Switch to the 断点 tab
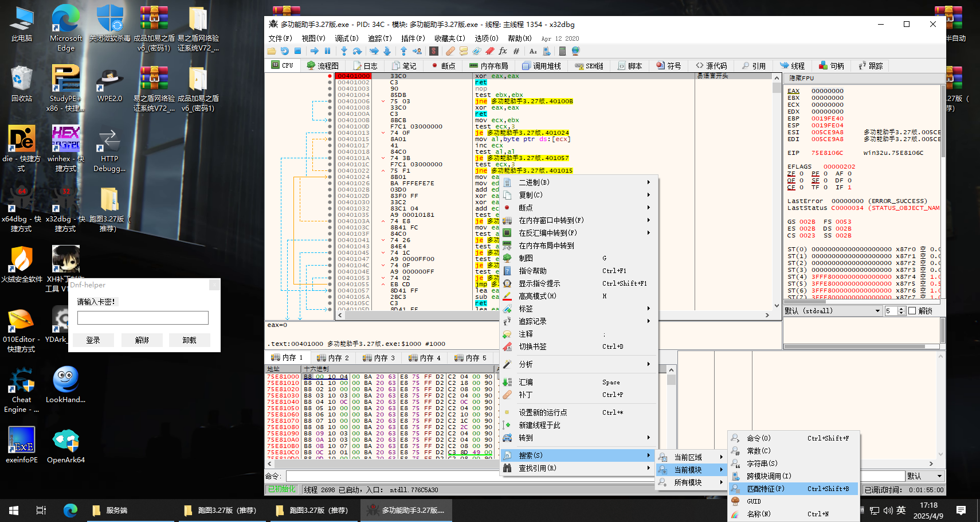 point(442,66)
